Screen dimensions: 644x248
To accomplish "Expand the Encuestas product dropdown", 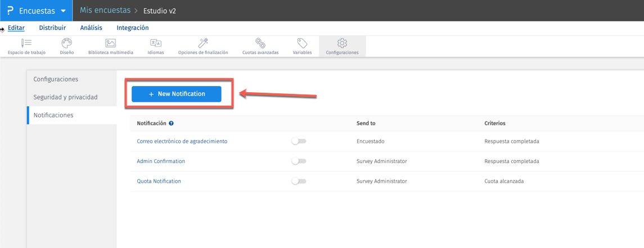I will [x=63, y=11].
